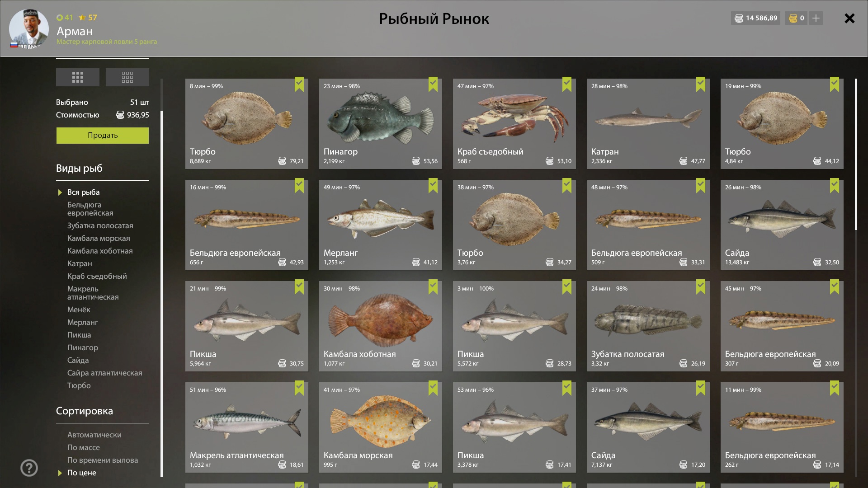Click the gold coins balance indicator
The height and width of the screenshot is (488, 868).
(x=797, y=18)
